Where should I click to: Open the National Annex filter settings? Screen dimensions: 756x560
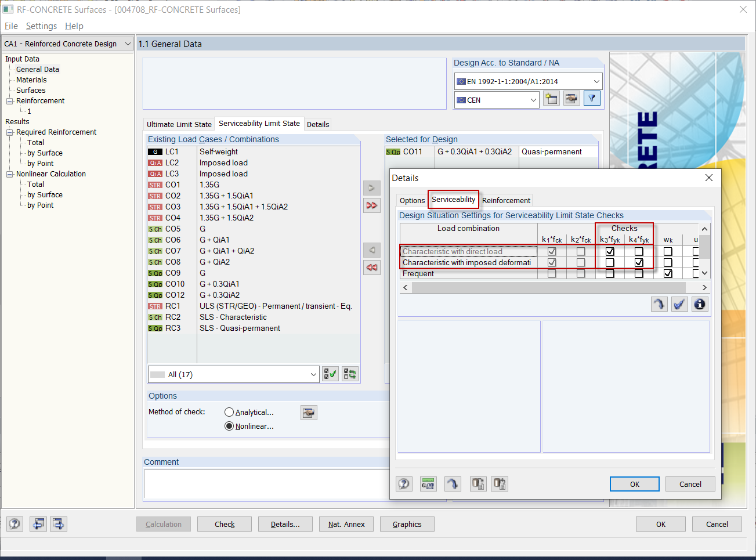[591, 98]
